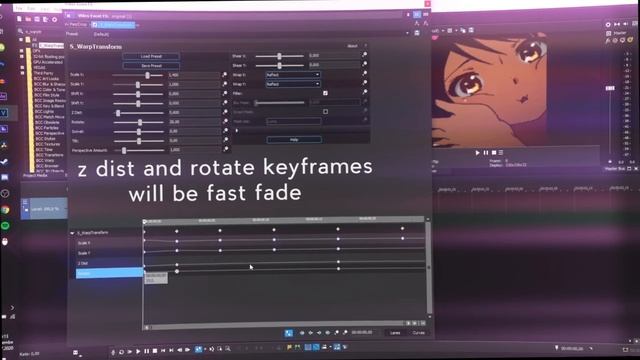Open the File menu

coord(19,8)
